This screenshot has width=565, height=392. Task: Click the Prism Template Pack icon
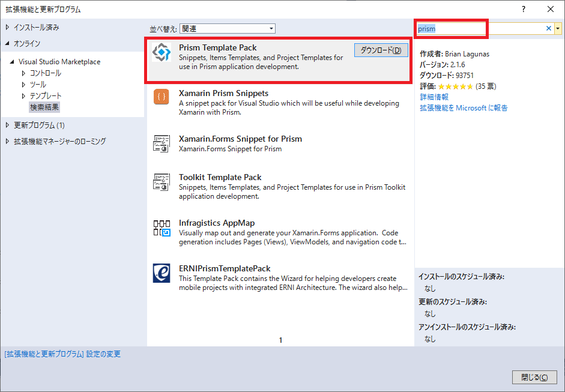click(161, 52)
